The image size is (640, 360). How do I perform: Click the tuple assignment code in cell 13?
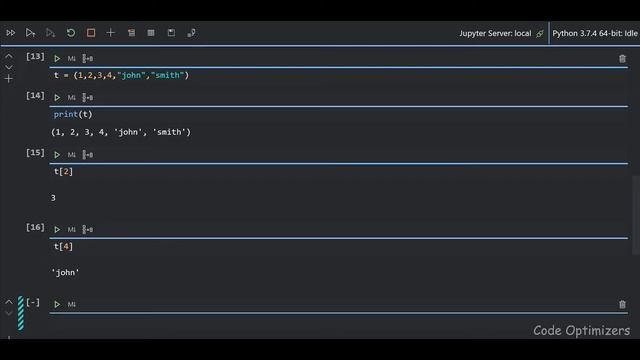121,75
